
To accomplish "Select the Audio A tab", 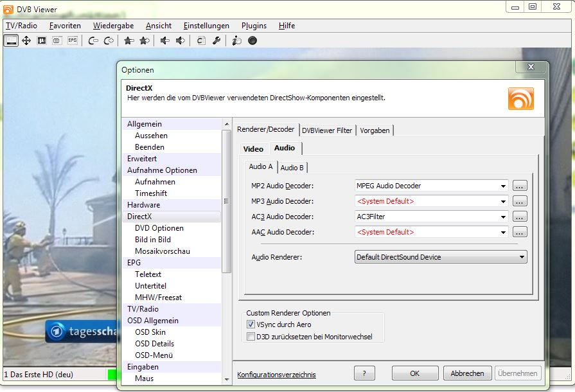I will pyautogui.click(x=261, y=166).
